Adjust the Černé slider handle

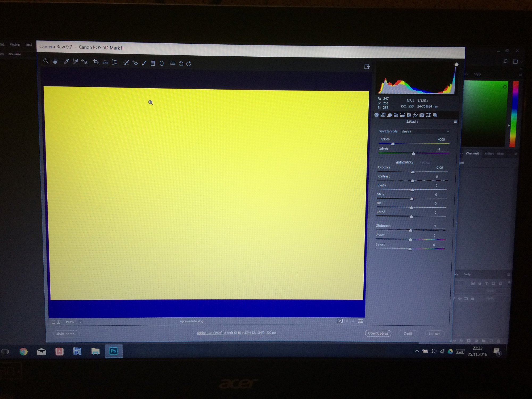click(411, 217)
